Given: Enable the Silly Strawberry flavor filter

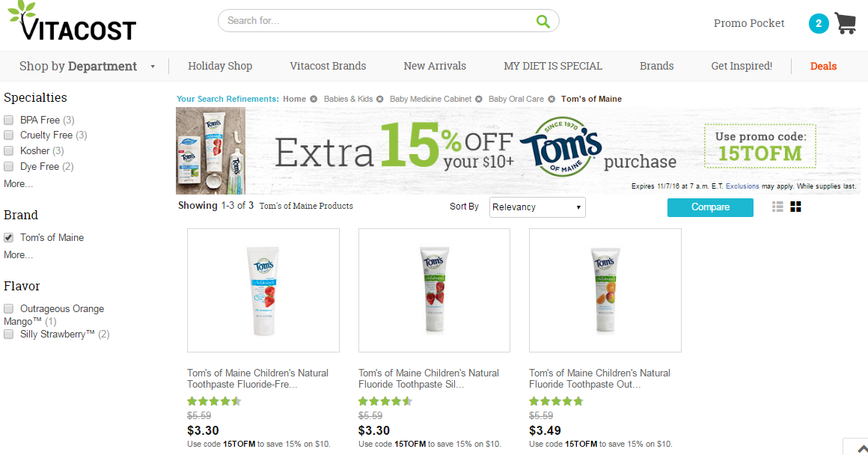Looking at the screenshot, I should tap(9, 335).
